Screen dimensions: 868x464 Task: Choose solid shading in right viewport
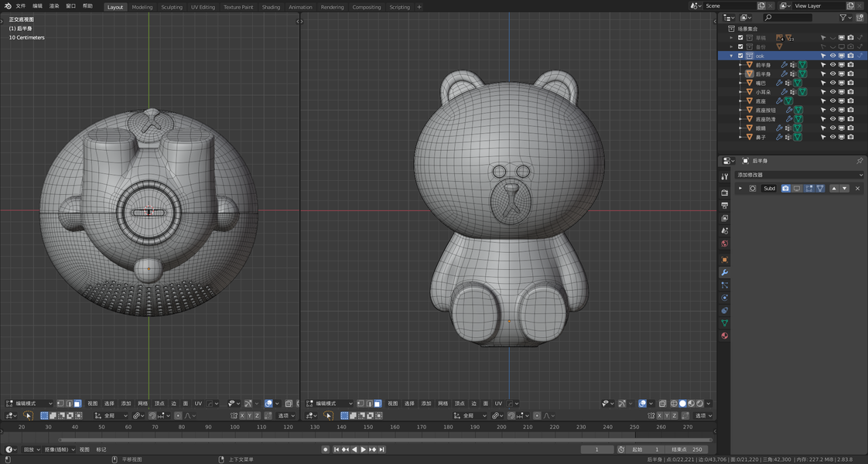click(682, 404)
